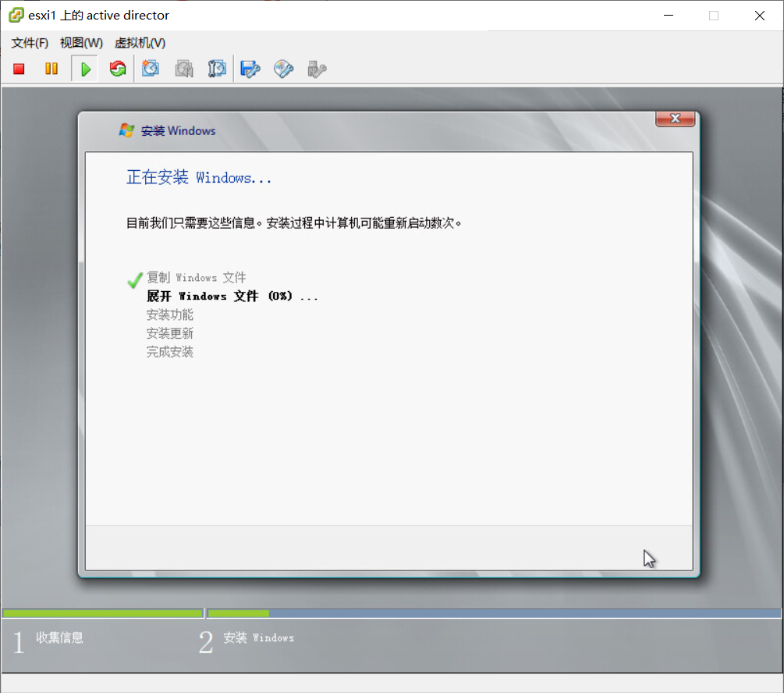The height and width of the screenshot is (693, 784).
Task: Click the 安装功能 step text
Action: coord(169,315)
